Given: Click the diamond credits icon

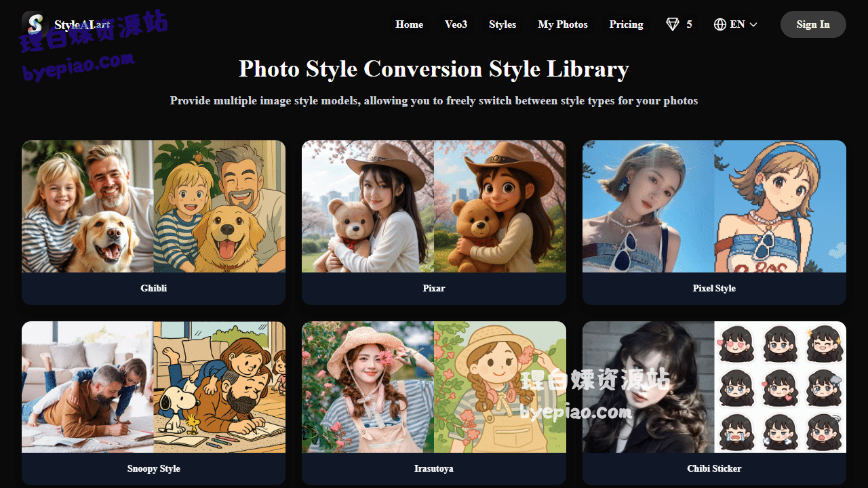Looking at the screenshot, I should (x=672, y=24).
